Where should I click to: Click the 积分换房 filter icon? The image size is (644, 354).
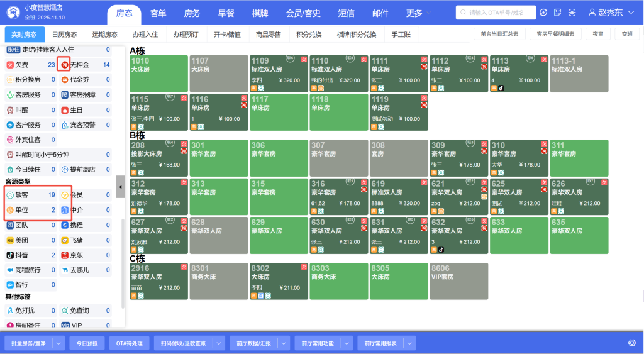point(10,80)
